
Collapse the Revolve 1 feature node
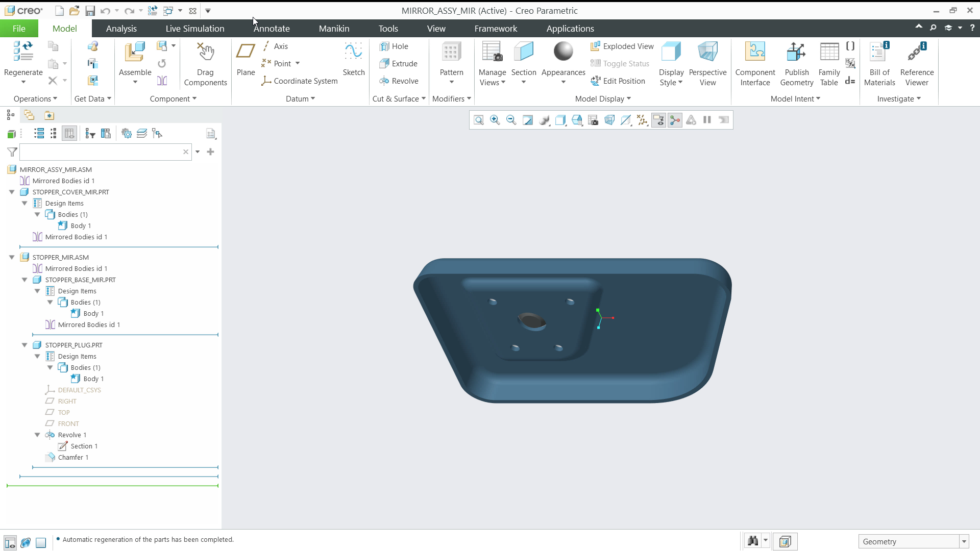pyautogui.click(x=37, y=435)
